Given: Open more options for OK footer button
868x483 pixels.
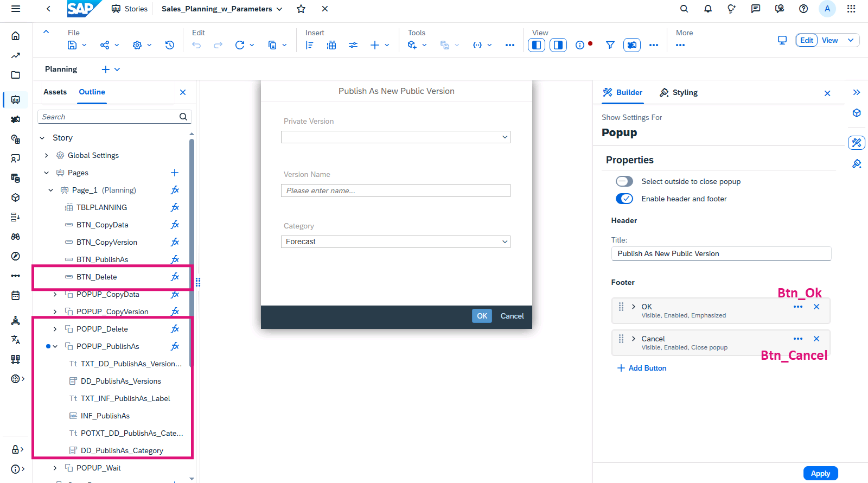Looking at the screenshot, I should (x=798, y=307).
